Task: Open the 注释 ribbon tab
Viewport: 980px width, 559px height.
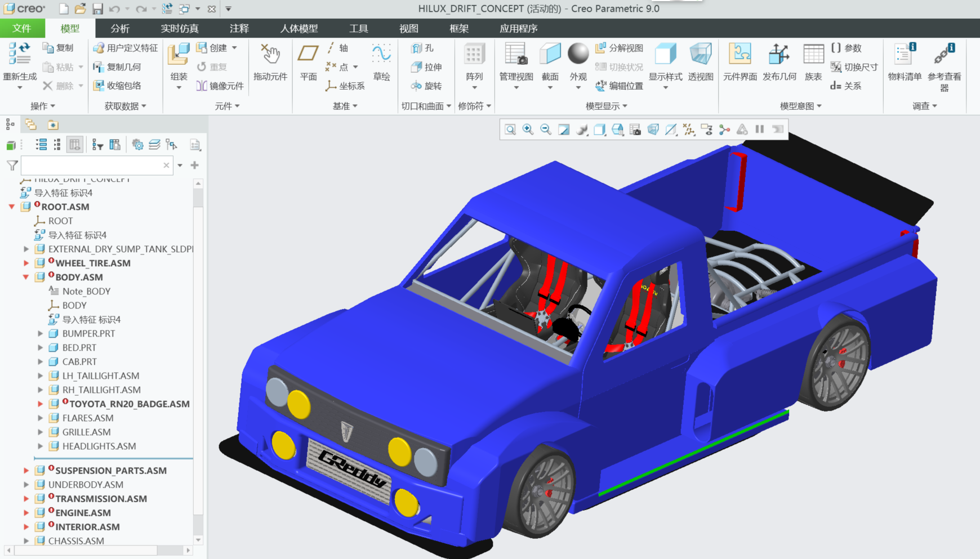Action: point(239,28)
